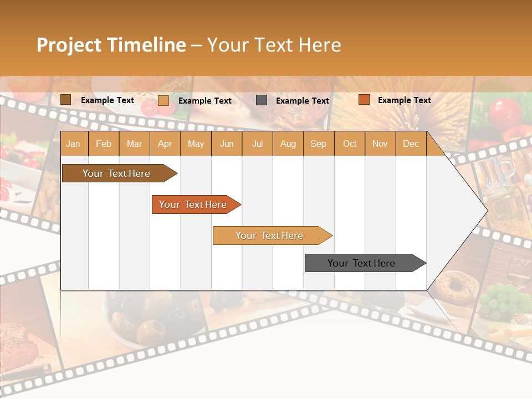The image size is (532, 399).
Task: Select first Example Text legend label
Action: tap(108, 100)
